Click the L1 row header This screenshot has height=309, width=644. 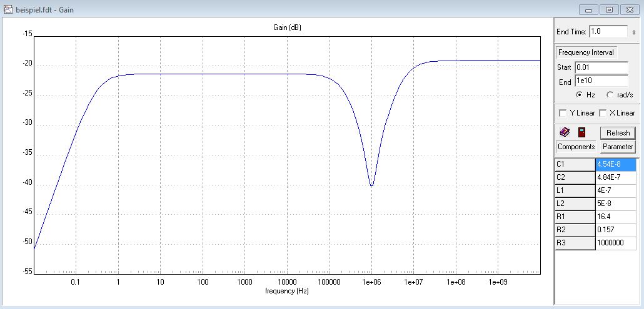[x=575, y=190]
